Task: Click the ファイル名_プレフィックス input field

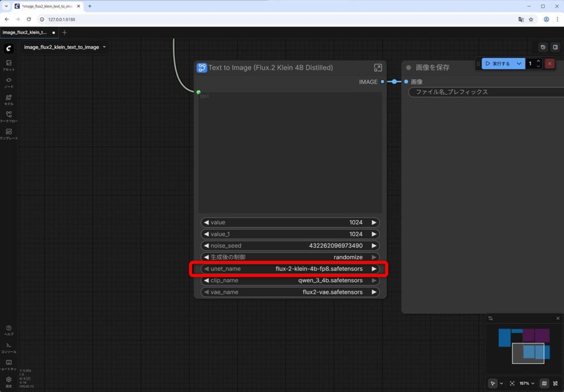Action: pos(485,92)
